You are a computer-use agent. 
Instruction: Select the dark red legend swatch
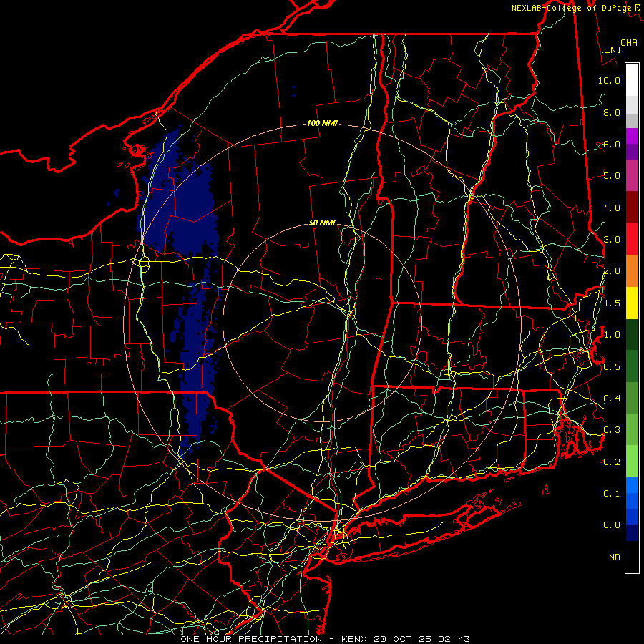pos(632,208)
